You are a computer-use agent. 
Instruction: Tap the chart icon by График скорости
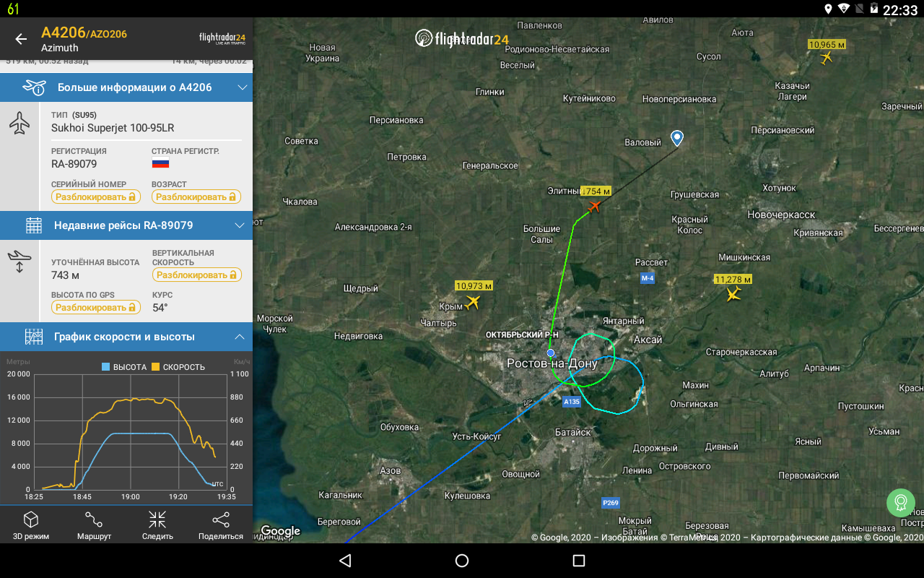[x=34, y=337]
